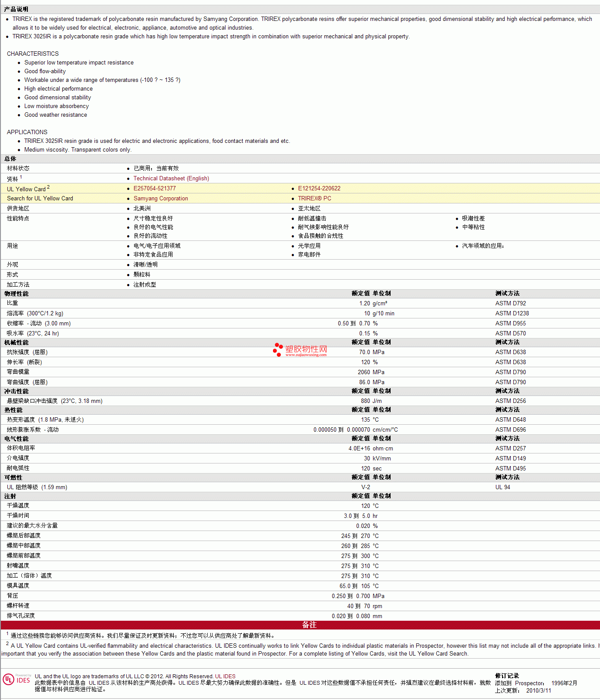Click the '40 到 70 rpm' screw speed value
The image size is (600, 700).
[x=365, y=606]
